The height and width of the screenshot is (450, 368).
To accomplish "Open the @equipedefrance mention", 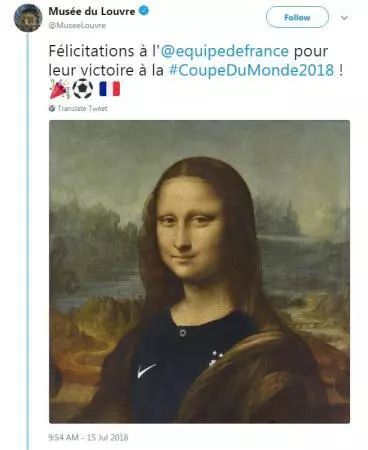I will [225, 51].
